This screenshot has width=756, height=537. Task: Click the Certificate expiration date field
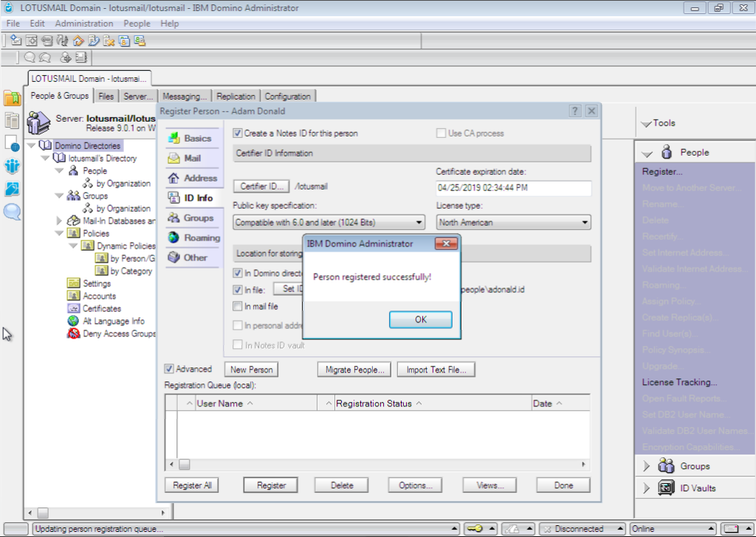coord(513,188)
